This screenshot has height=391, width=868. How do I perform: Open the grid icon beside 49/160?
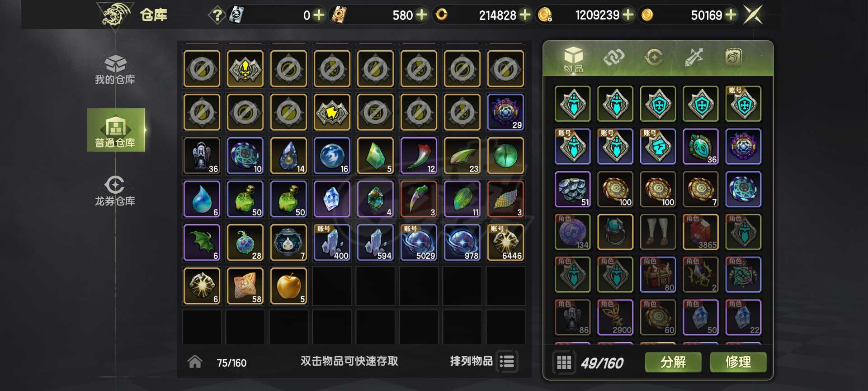coord(564,362)
